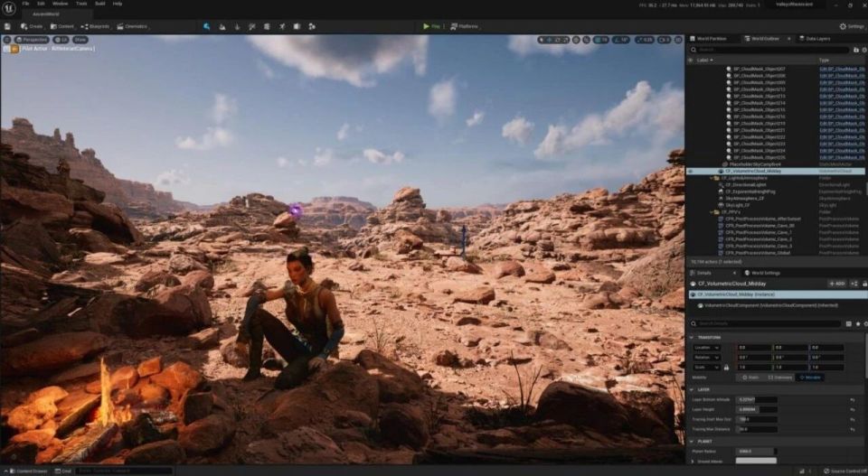Viewport: 868px width, 476px height.
Task: Open the Create dropdown in toolbar
Action: point(33,26)
